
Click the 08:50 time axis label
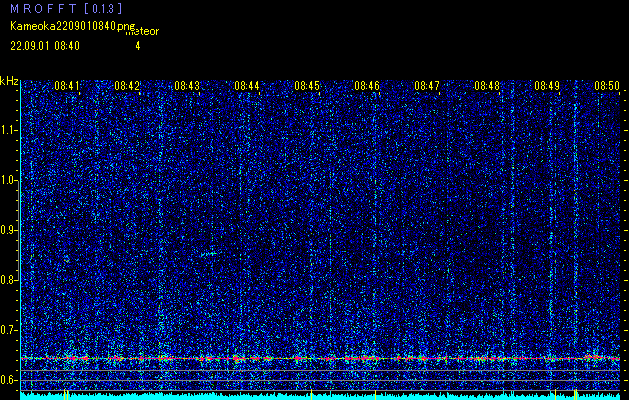click(607, 86)
